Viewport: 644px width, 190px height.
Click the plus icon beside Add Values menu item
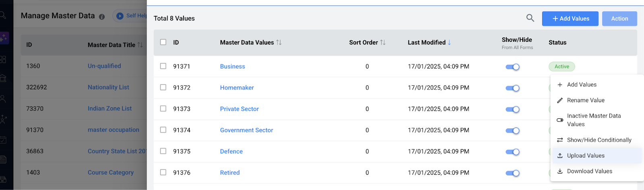pos(560,85)
